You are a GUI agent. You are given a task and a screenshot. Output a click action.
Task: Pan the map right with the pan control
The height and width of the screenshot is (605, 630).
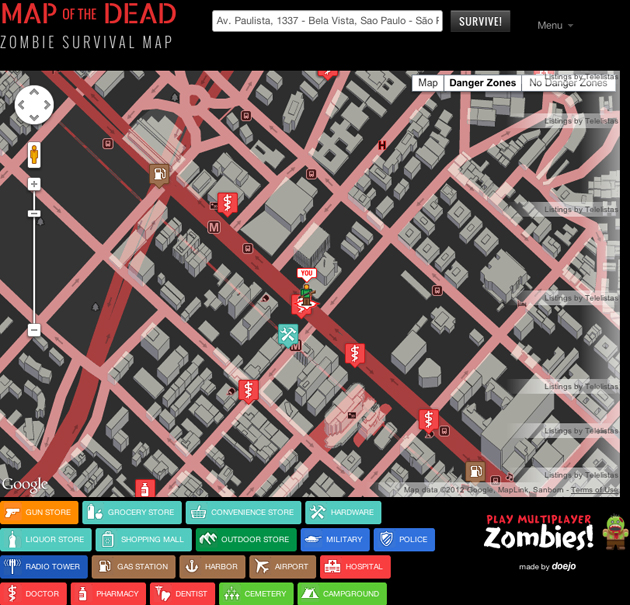(47, 105)
